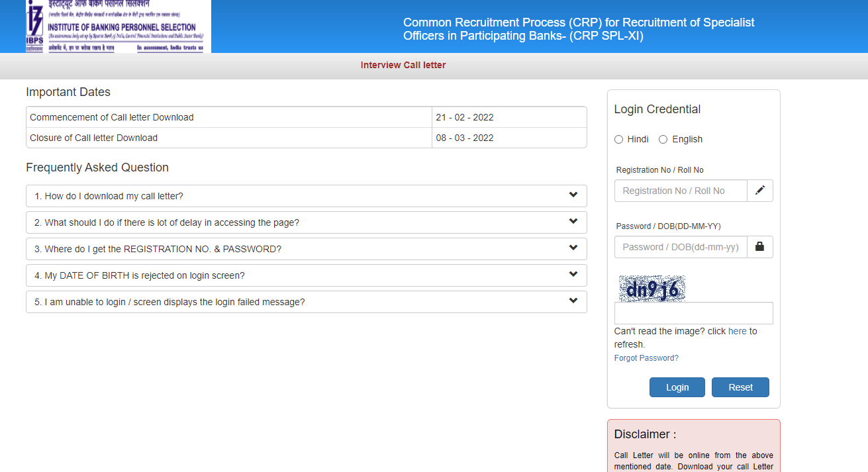Click the IBPS logo in the header
868x472 pixels.
(118, 26)
